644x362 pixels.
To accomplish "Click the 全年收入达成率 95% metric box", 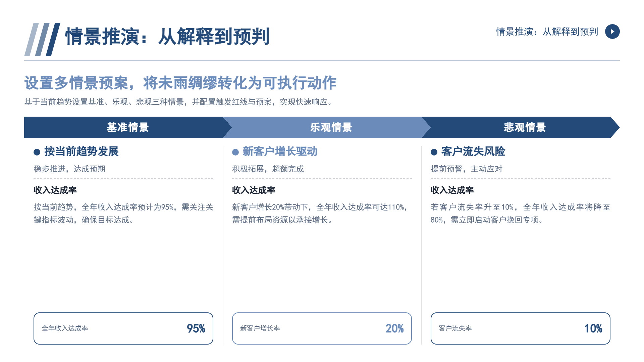I will 123,328.
